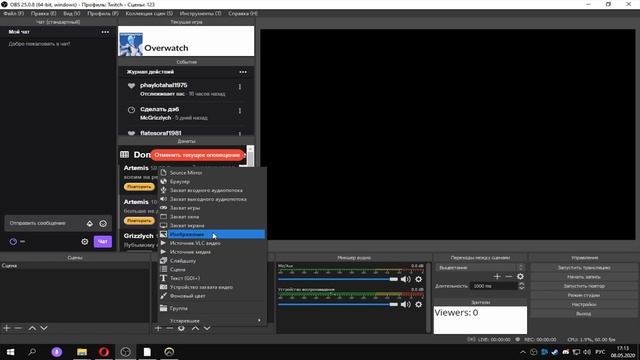Screen dimensions: 640x360
Task: Select Текст (GDI+) source entry
Action: [x=212, y=278]
